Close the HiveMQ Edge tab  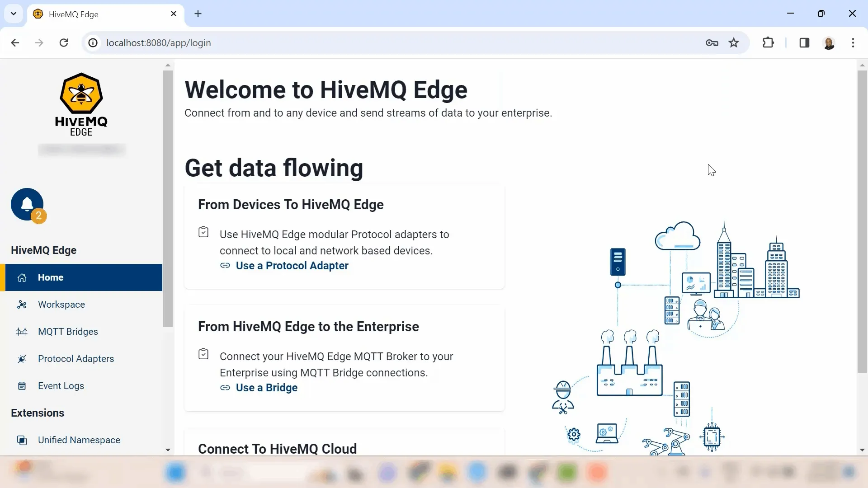(x=174, y=14)
